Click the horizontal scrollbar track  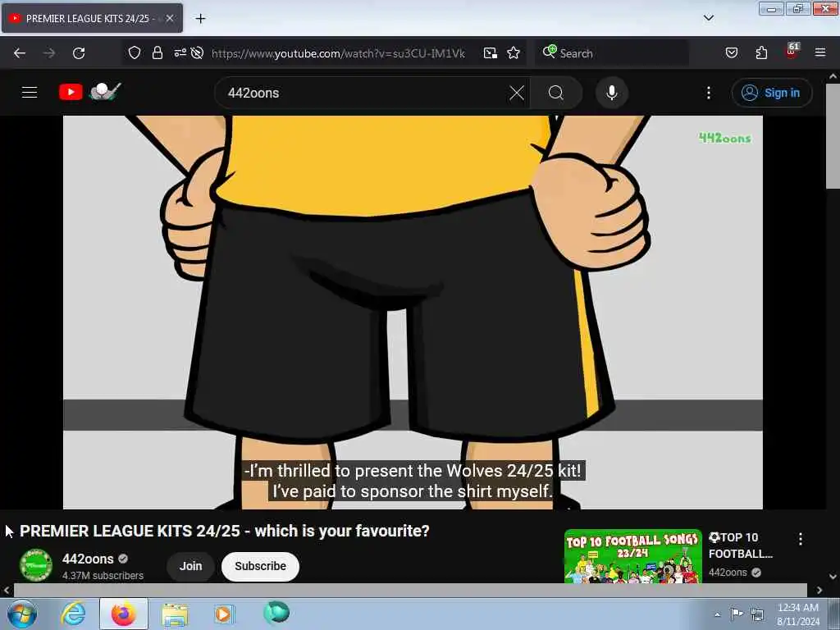click(410, 590)
